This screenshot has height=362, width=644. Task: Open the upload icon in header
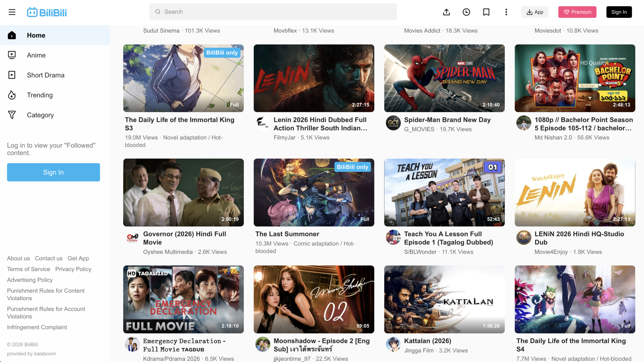click(446, 12)
